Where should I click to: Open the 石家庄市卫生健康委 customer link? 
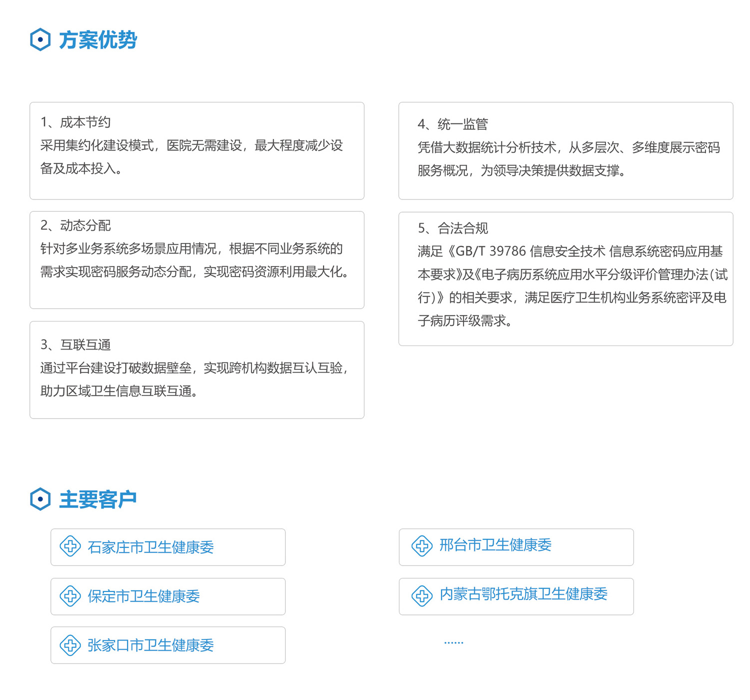150,547
